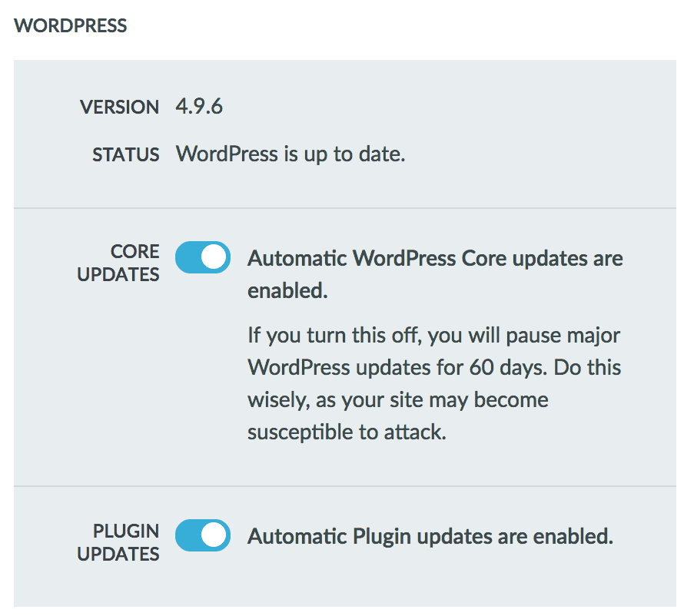Click the version number 4.9.6
This screenshot has width=684, height=616.
click(x=199, y=106)
